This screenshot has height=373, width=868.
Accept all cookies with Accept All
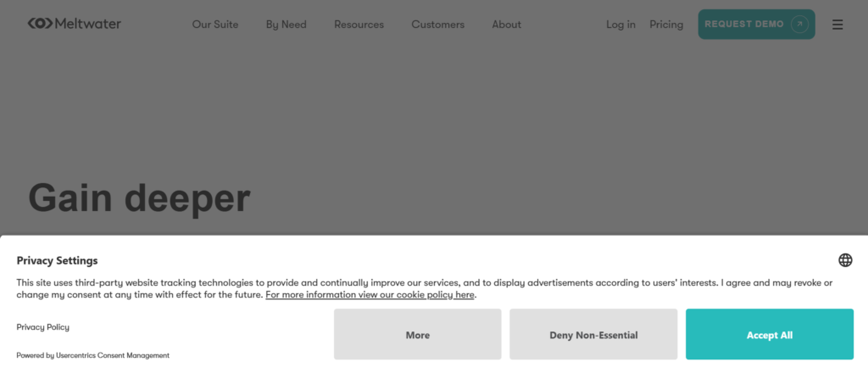coord(769,335)
